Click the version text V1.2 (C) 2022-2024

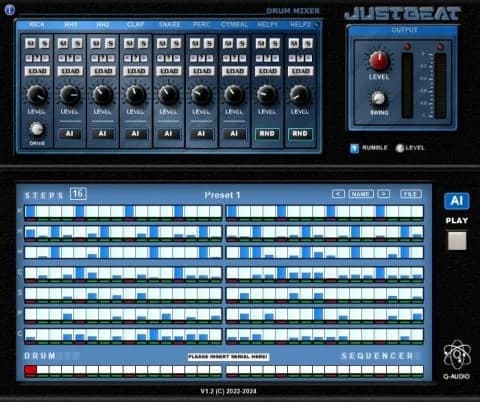coord(228,391)
